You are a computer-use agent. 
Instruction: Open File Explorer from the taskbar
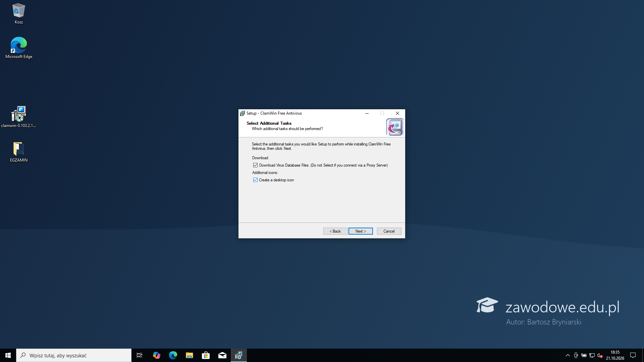pyautogui.click(x=189, y=355)
